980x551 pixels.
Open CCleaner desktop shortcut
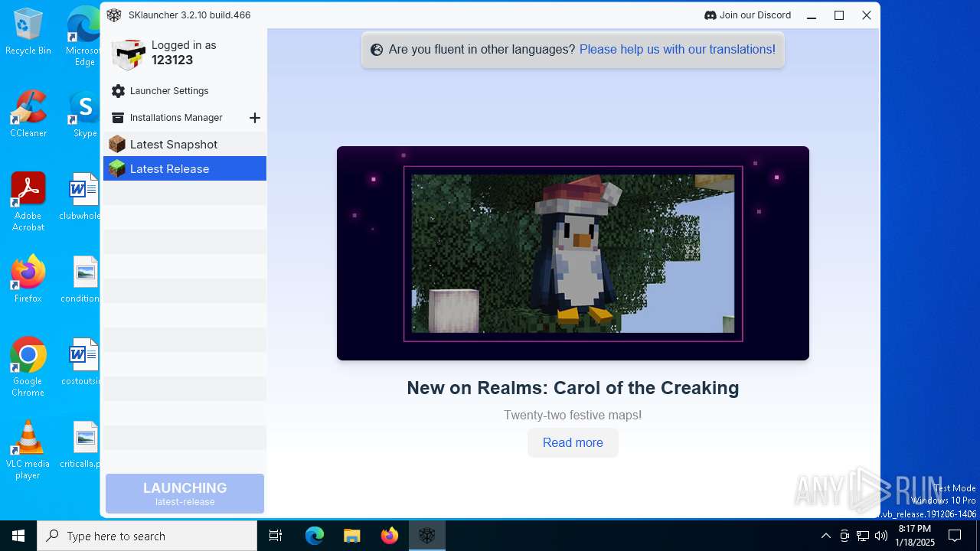pos(28,114)
